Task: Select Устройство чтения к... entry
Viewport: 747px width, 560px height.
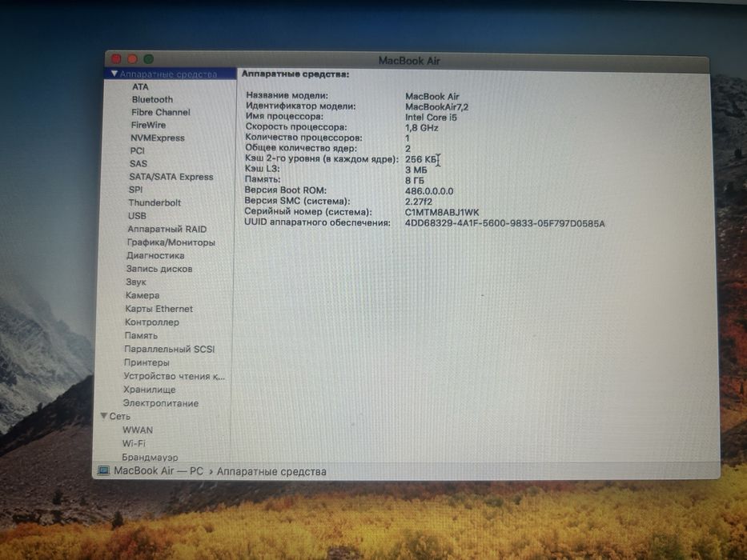Action: coord(174,376)
